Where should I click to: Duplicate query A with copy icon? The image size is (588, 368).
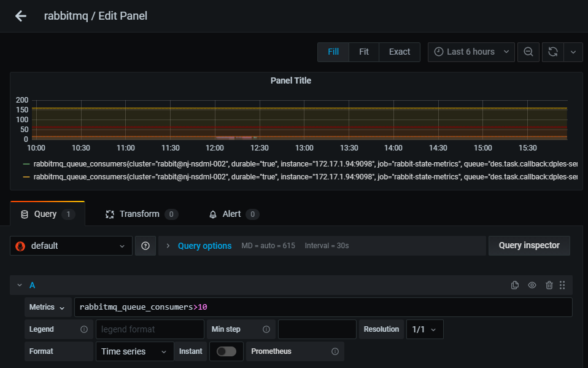click(x=515, y=285)
